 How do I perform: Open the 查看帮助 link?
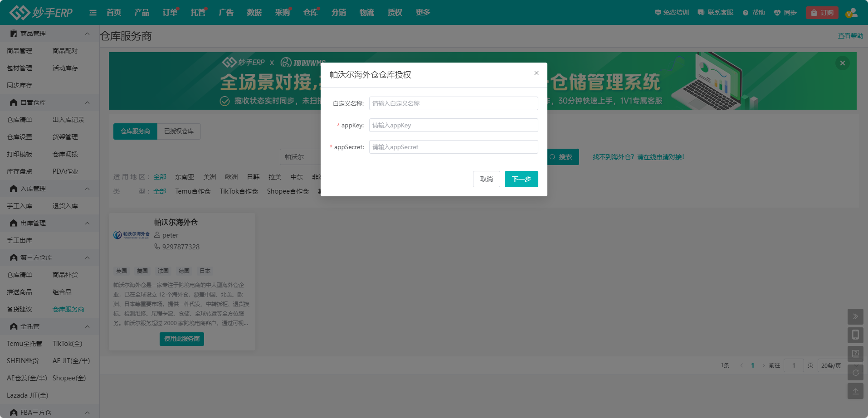[x=850, y=36]
